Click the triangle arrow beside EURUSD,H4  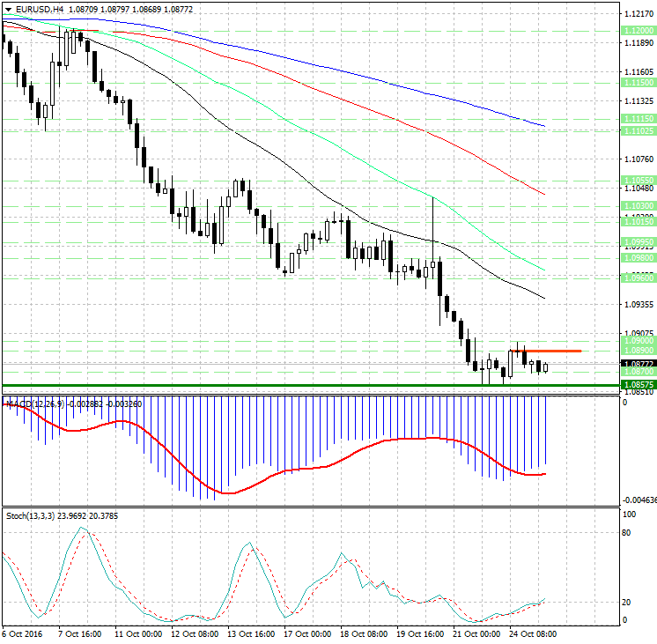pos(7,9)
